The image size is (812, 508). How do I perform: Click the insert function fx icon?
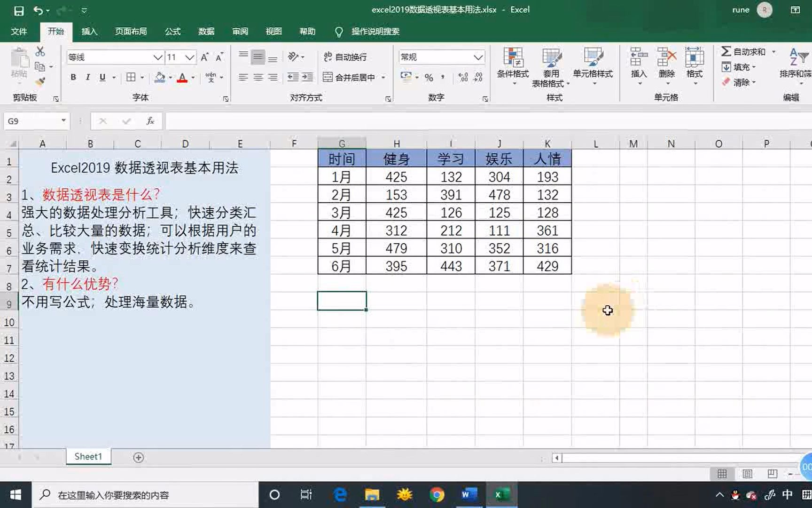[150, 121]
